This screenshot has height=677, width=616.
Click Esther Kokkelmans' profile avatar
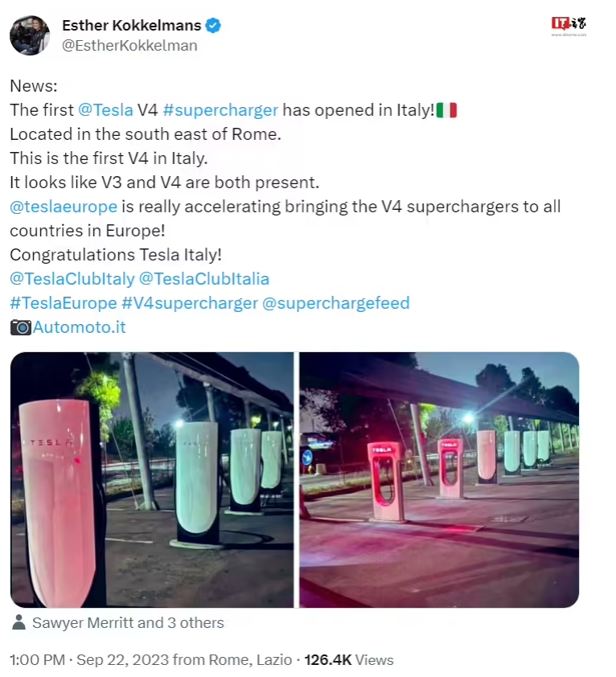30,35
